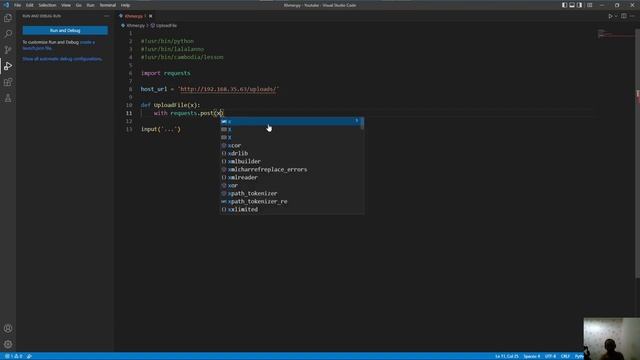
Task: Click the suggestion list scrollbar thumb
Action: pyautogui.click(x=362, y=122)
